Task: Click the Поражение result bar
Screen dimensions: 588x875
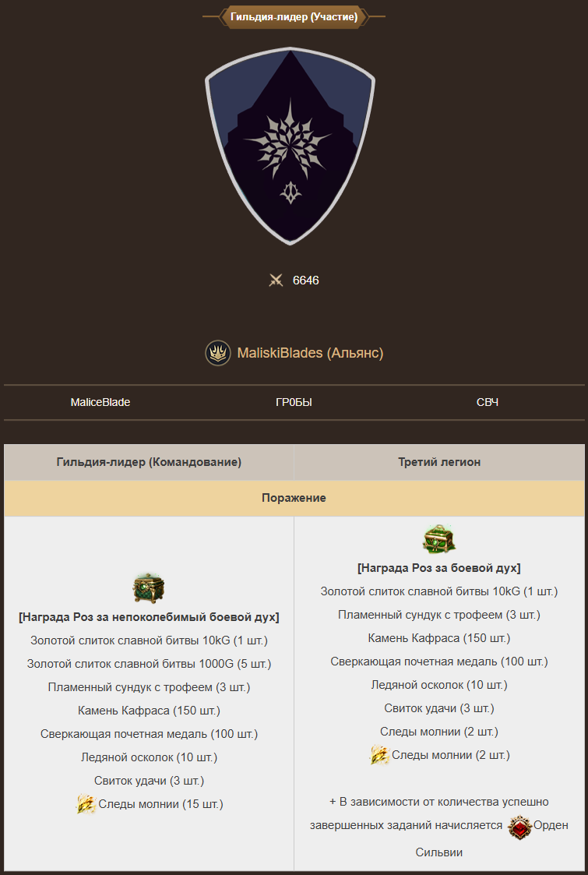Action: click(x=294, y=498)
